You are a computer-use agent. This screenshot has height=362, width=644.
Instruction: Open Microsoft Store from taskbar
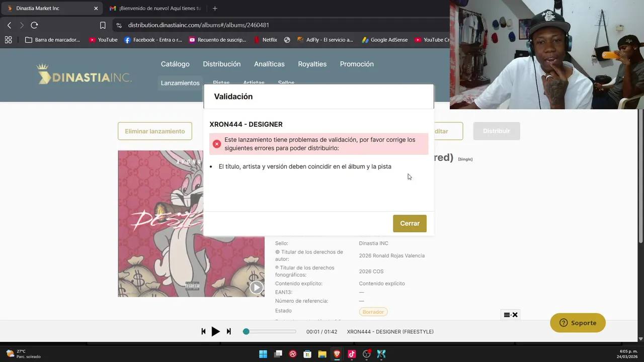click(307, 354)
